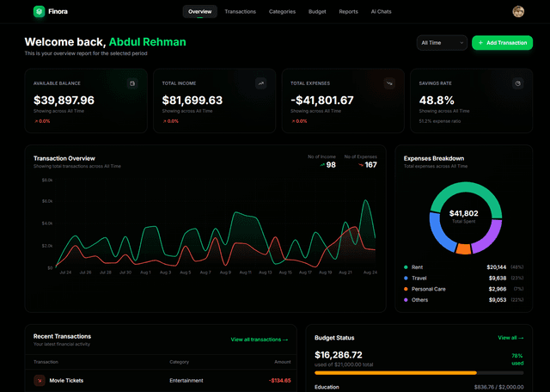Click the Transaction Overview heading
The height and width of the screenshot is (392, 550).
point(64,158)
